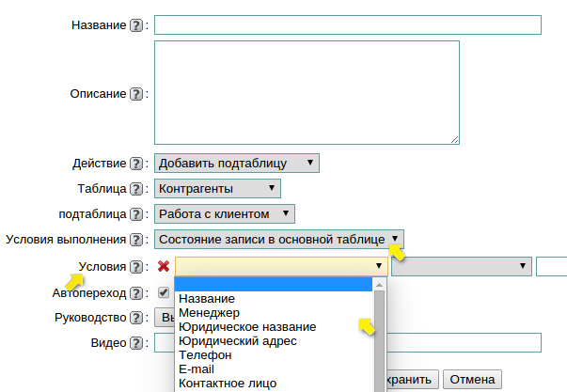Screen dimensions: 567x392
Task: Click help icon next to Видео
Action: (x=136, y=343)
